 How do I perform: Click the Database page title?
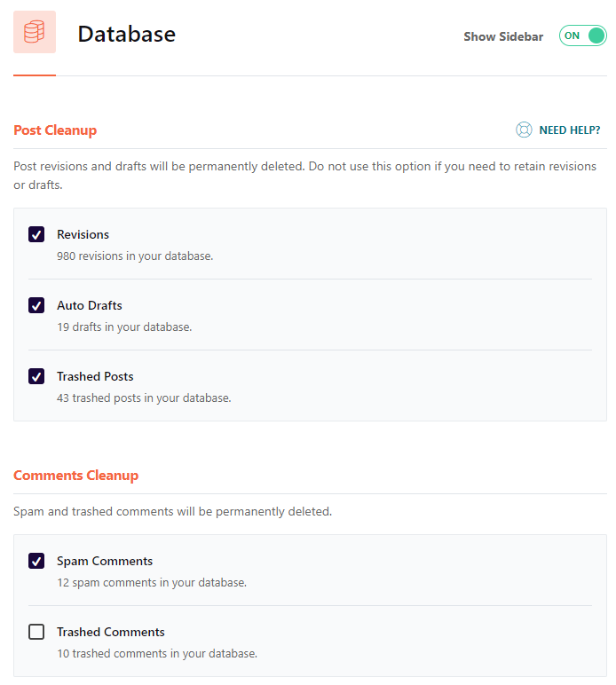coord(127,34)
